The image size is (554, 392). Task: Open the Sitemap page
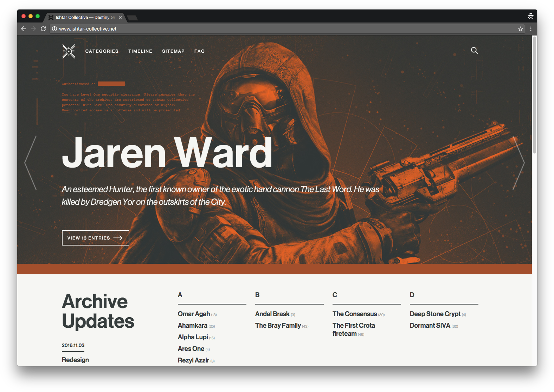pyautogui.click(x=173, y=51)
